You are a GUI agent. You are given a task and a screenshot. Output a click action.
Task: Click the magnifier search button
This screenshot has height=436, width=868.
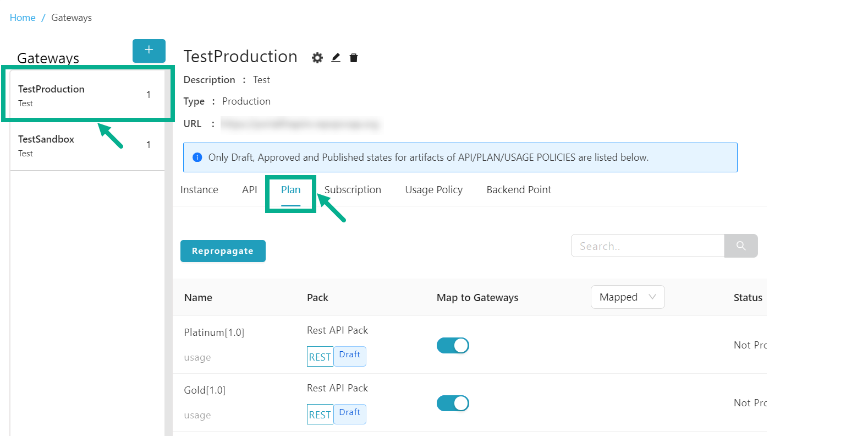coord(740,246)
